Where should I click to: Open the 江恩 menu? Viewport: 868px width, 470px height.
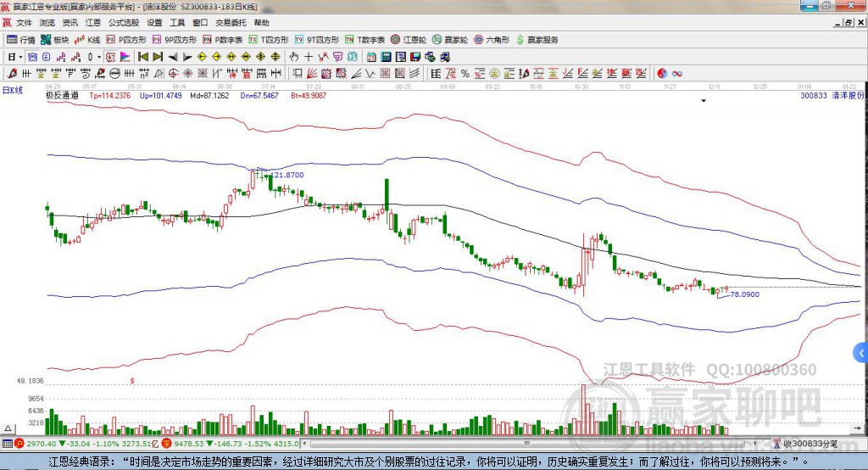click(x=93, y=23)
